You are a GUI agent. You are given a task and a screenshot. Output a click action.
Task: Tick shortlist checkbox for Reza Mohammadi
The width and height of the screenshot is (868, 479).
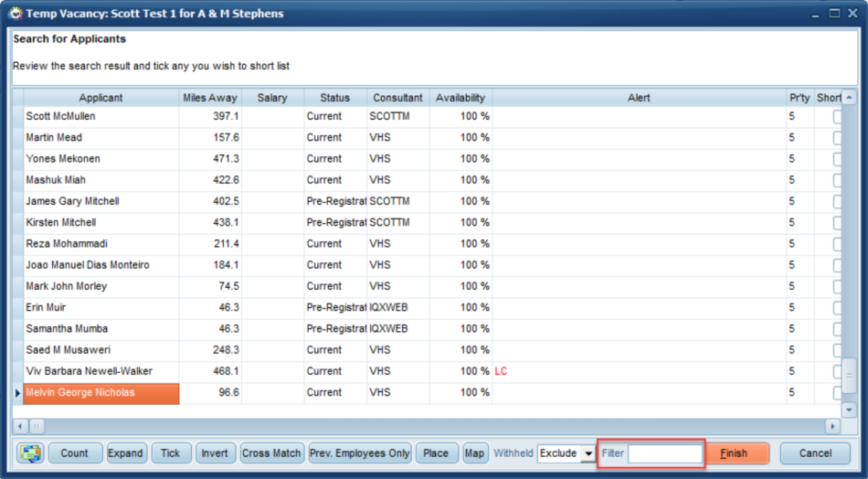point(837,244)
